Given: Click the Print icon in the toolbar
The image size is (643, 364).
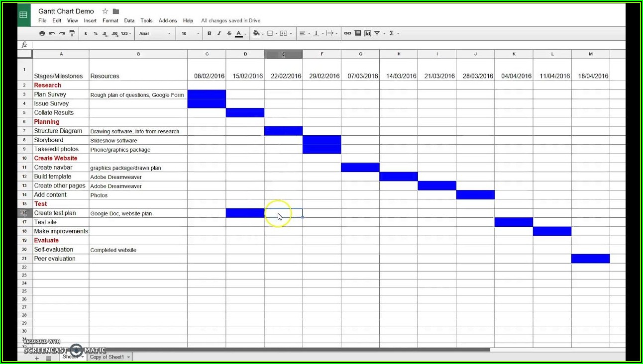Looking at the screenshot, I should tap(42, 33).
